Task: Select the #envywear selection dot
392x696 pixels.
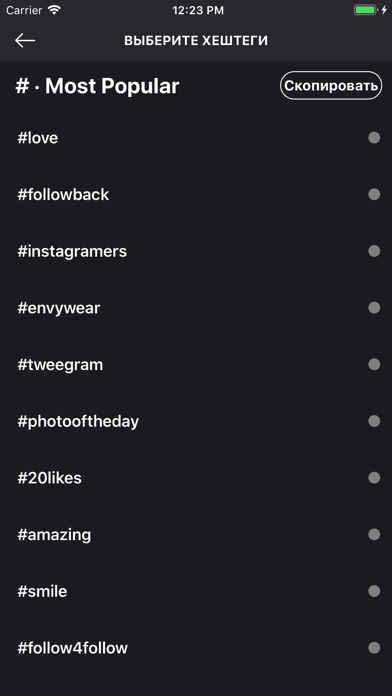Action: (x=374, y=308)
